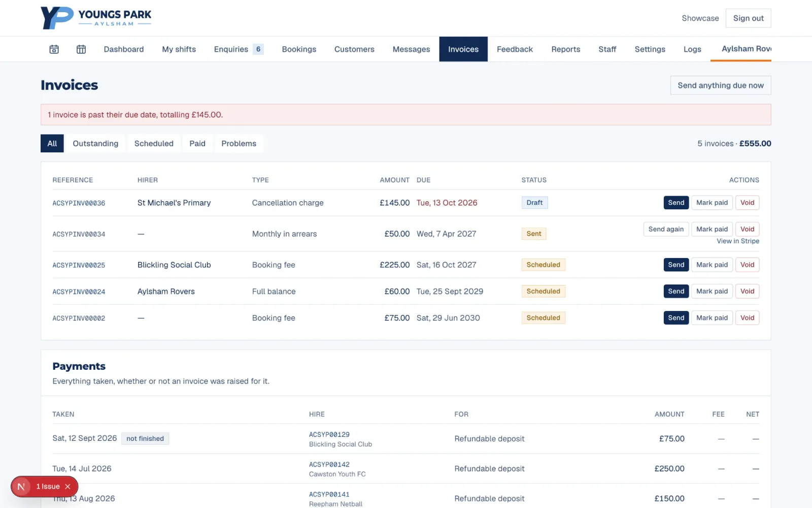
Task: Click the past due date alert banner
Action: 406,115
